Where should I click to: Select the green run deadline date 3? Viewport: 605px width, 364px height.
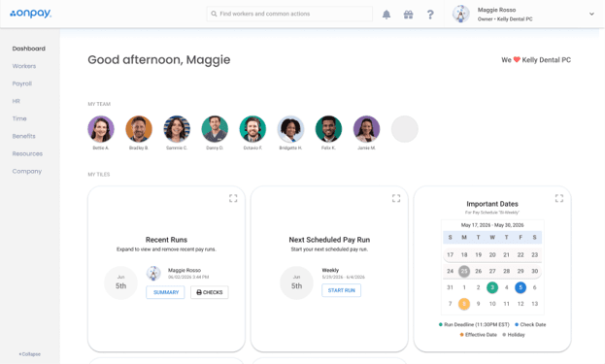coord(492,287)
